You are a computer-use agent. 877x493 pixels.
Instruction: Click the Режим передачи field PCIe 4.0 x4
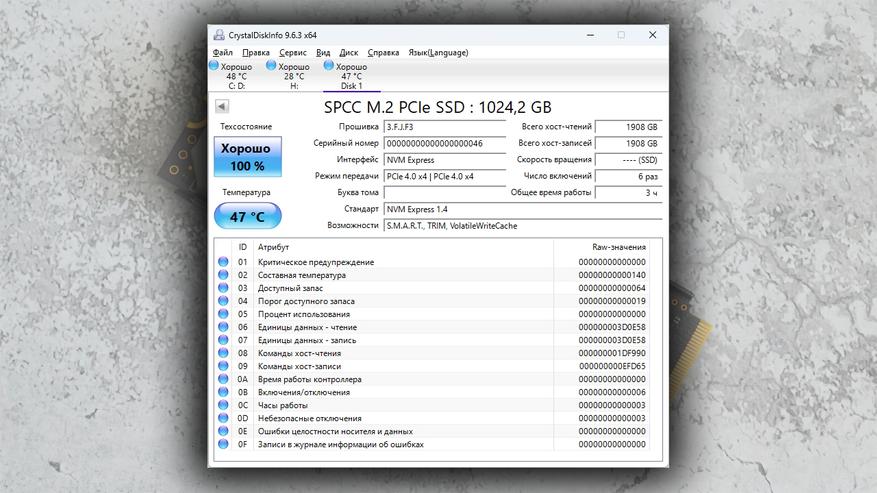(x=445, y=176)
